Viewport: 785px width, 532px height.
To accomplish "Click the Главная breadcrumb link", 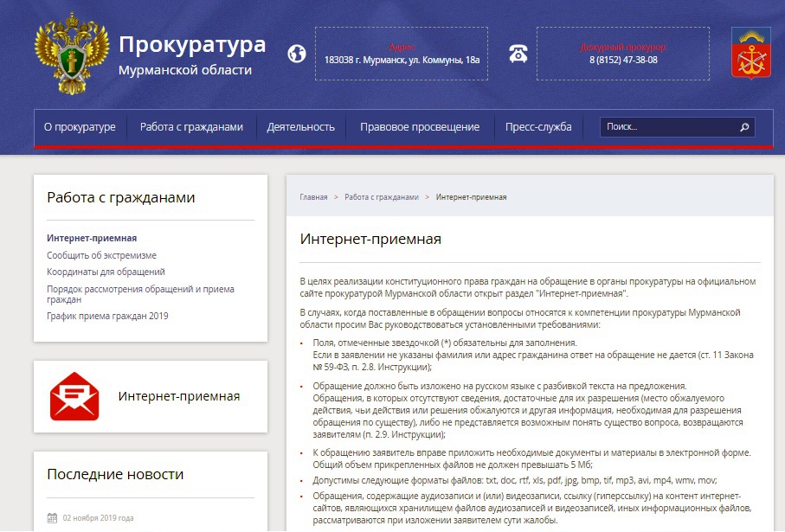I will click(x=313, y=197).
